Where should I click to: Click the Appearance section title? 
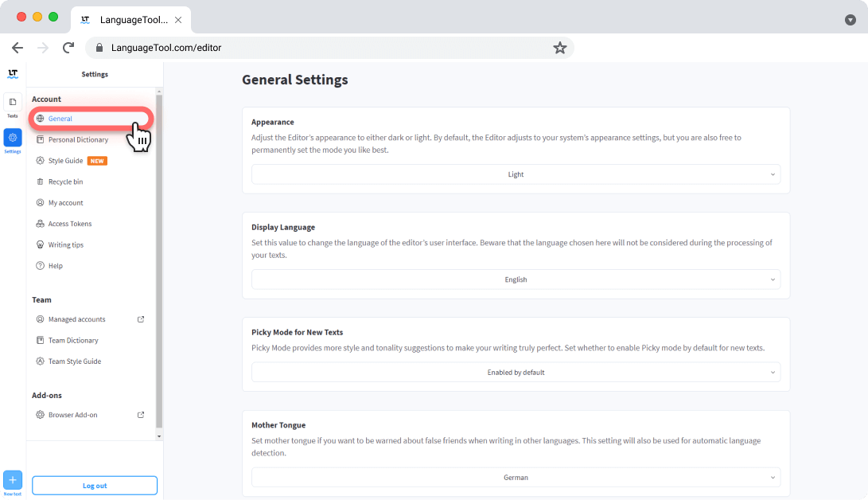pos(272,122)
